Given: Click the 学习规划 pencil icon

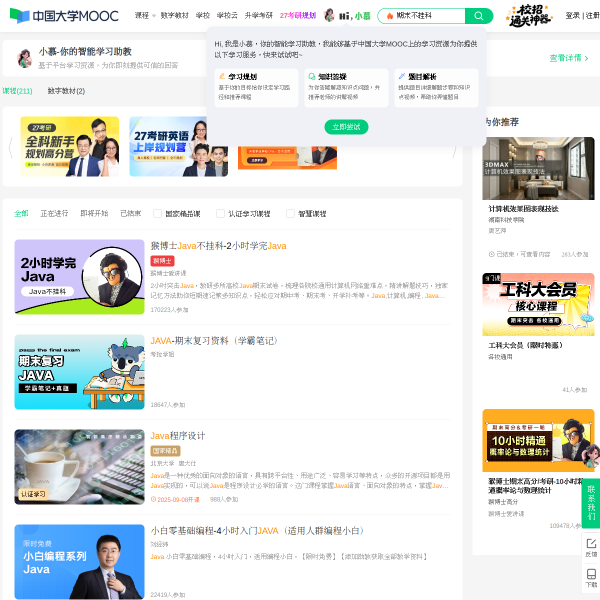Looking at the screenshot, I should (222, 76).
